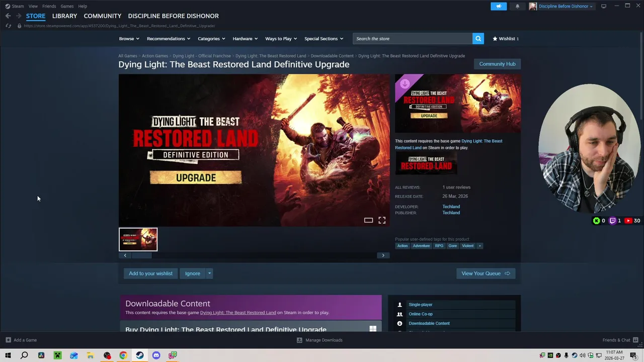Click the blue search magnifier button
The height and width of the screenshot is (362, 644).
pyautogui.click(x=478, y=39)
